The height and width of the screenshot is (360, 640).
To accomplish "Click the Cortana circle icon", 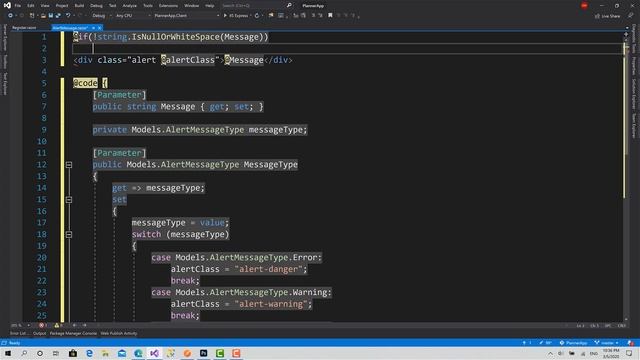I will tap(40, 353).
